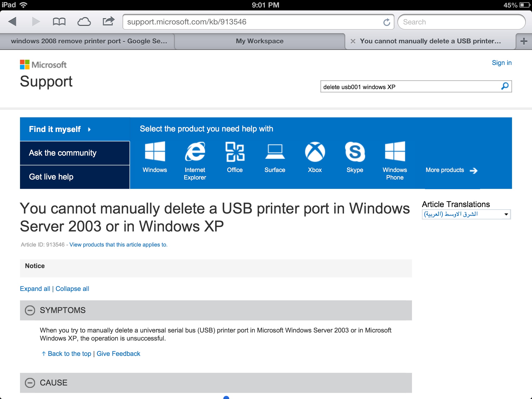The height and width of the screenshot is (399, 532).
Task: Tap the Safari forward arrow
Action: (36, 22)
